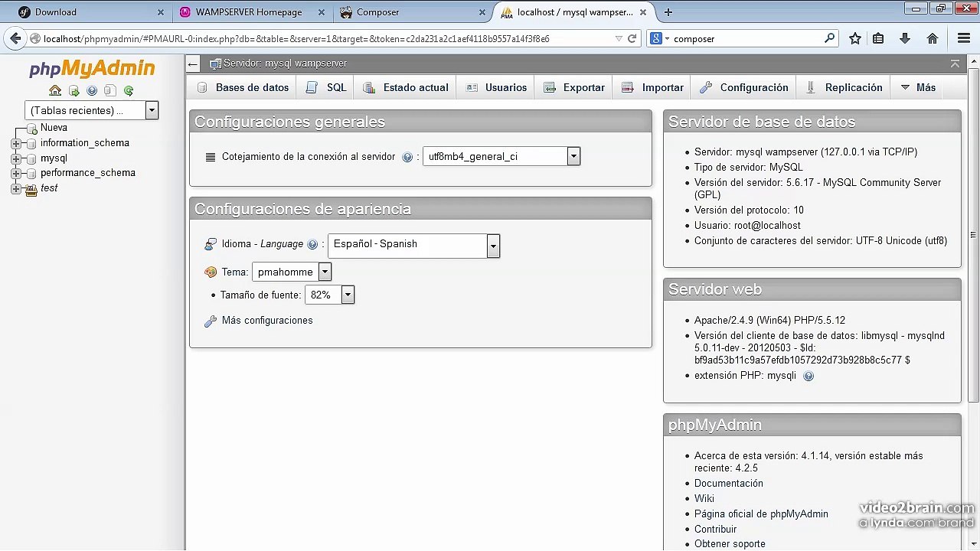980x551 pixels.
Task: Expand the test database tree
Action: click(x=16, y=189)
